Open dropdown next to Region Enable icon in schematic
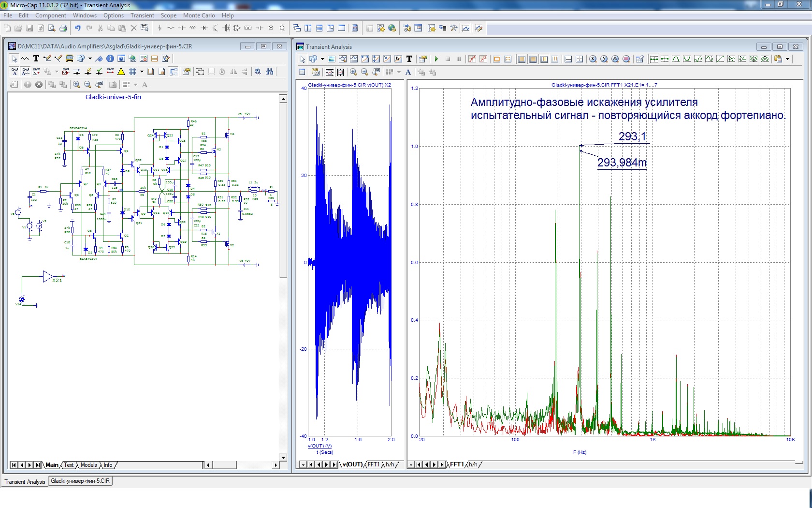The image size is (812, 508). (57, 72)
